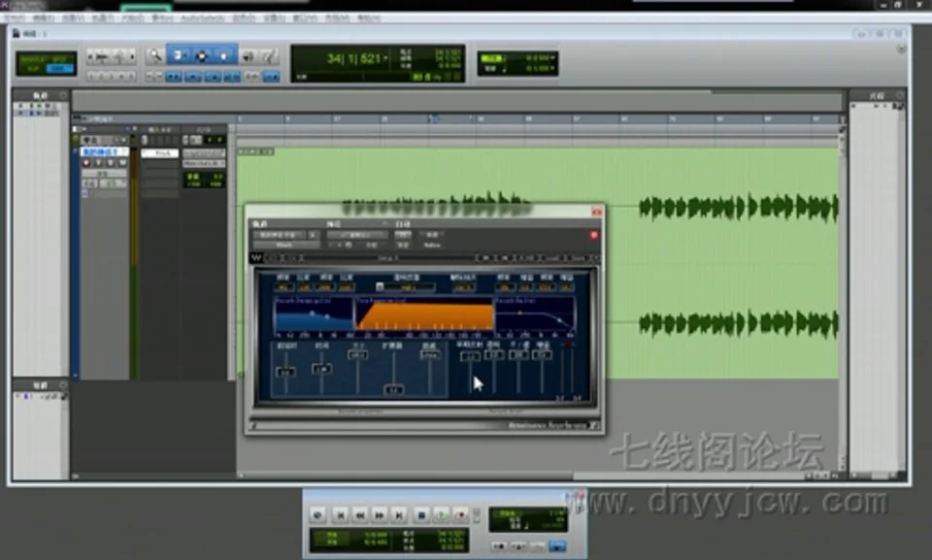Stop playback with Transport stop button
This screenshot has width=932, height=560.
tap(421, 514)
